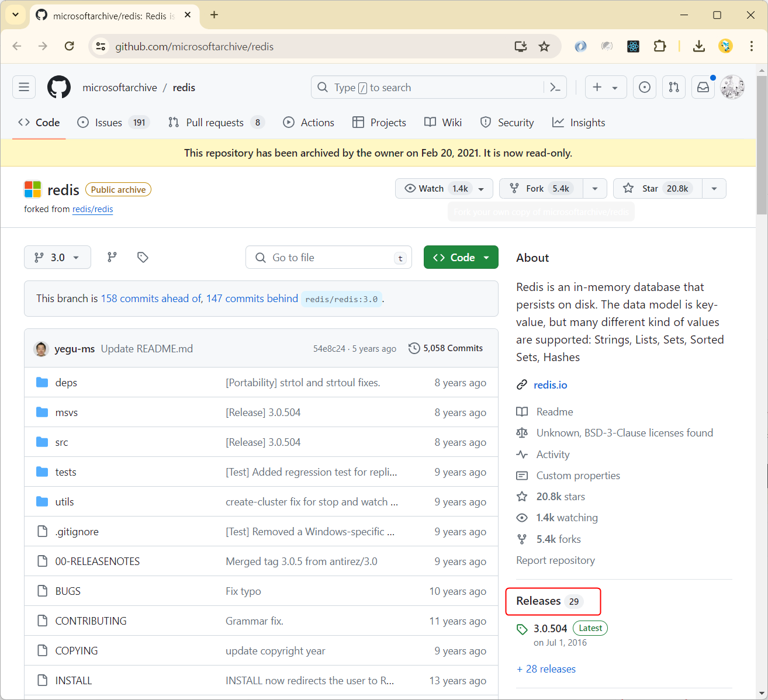768x700 pixels.
Task: Open Chrome downloads icon
Action: (699, 46)
